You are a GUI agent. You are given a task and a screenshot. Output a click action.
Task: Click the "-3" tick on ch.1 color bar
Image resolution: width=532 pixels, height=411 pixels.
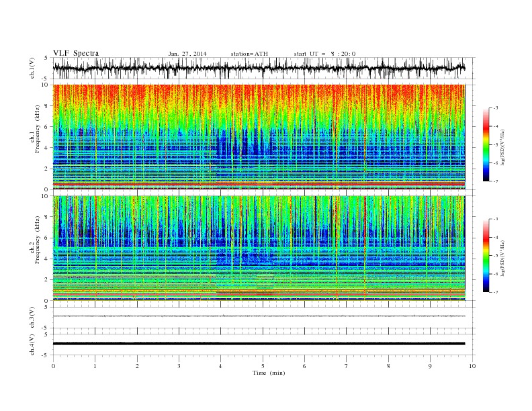(x=495, y=108)
